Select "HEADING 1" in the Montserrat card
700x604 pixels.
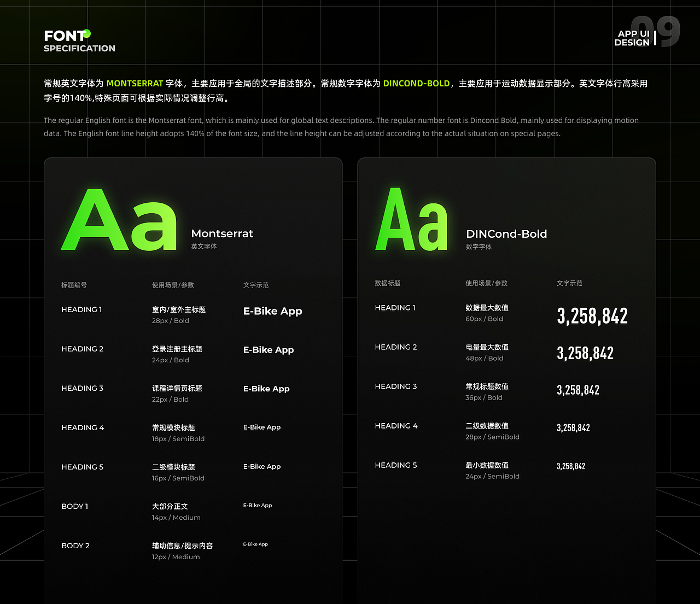[x=81, y=309]
